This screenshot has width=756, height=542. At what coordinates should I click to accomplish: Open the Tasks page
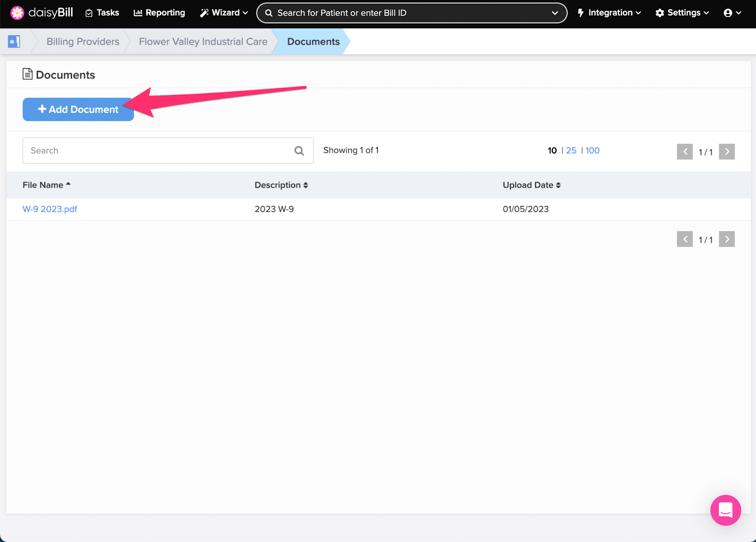coord(102,13)
